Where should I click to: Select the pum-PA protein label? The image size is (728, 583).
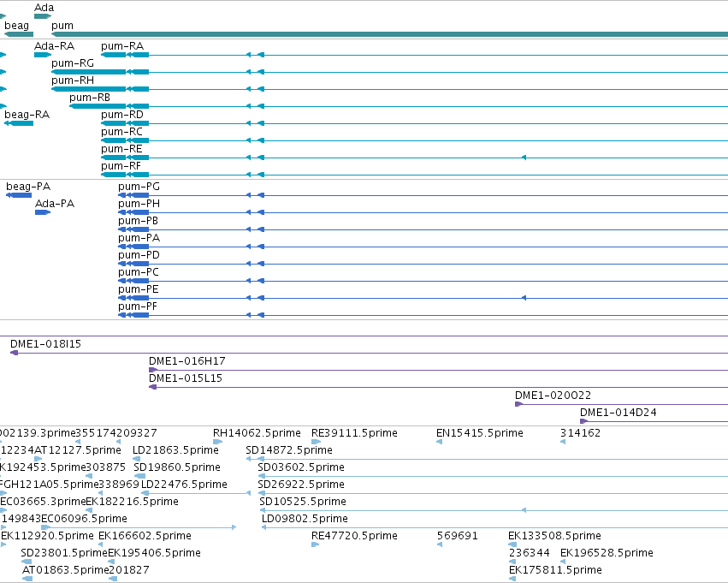click(x=139, y=238)
